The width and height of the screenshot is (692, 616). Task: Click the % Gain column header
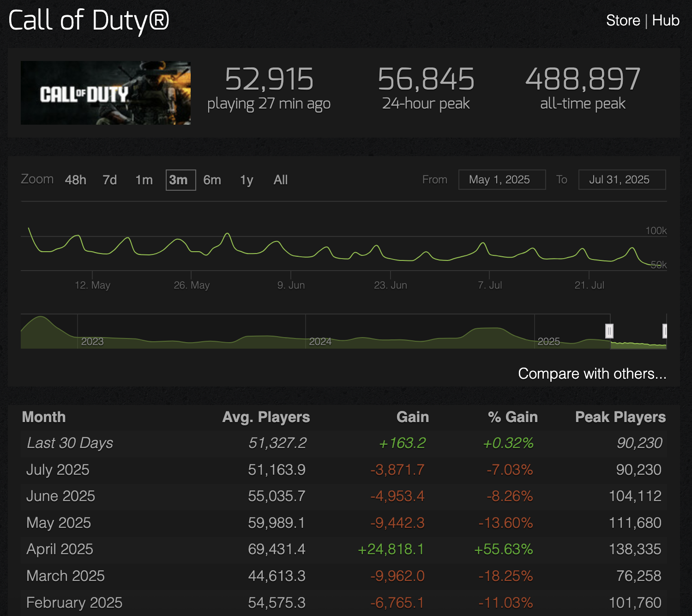pos(513,417)
